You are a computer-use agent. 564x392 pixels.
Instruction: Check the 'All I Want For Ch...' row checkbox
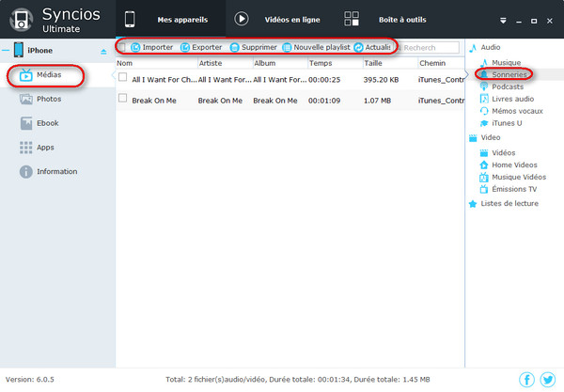pos(122,78)
